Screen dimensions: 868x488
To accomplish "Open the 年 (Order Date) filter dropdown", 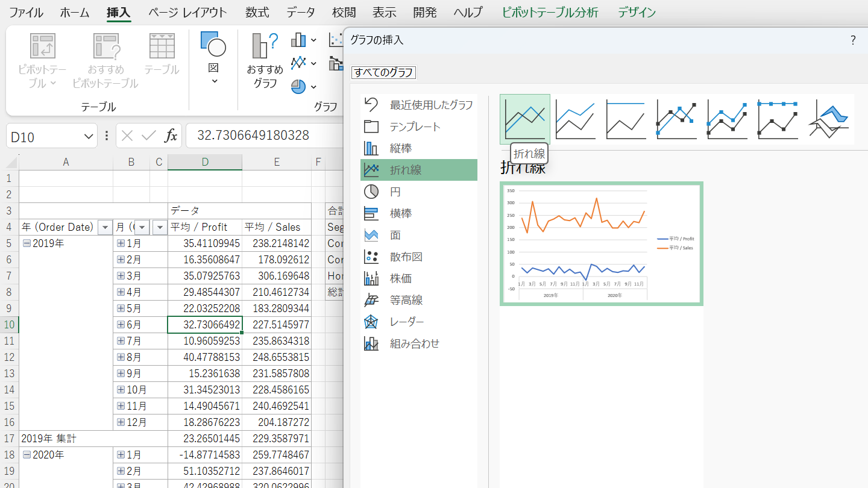I will pos(105,227).
